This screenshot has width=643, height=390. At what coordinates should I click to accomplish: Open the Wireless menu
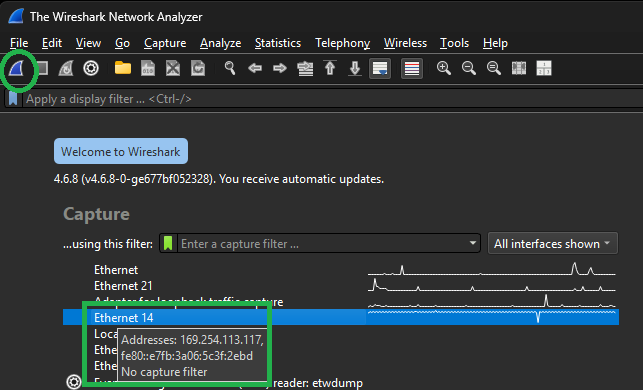pos(405,43)
